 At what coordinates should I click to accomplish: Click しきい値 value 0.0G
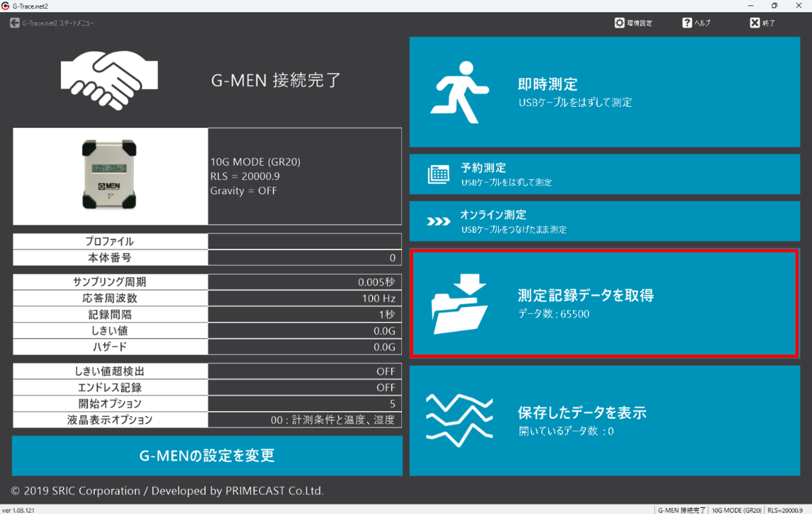tap(305, 331)
